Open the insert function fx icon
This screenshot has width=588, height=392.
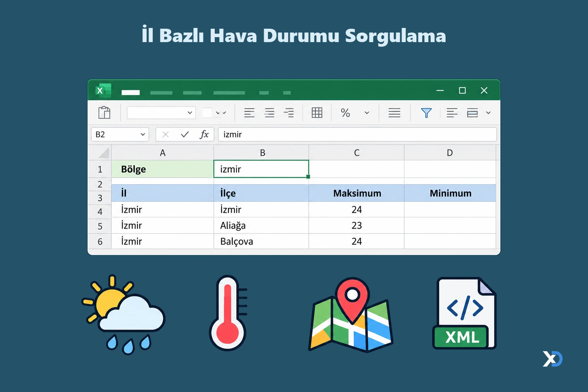pos(204,134)
